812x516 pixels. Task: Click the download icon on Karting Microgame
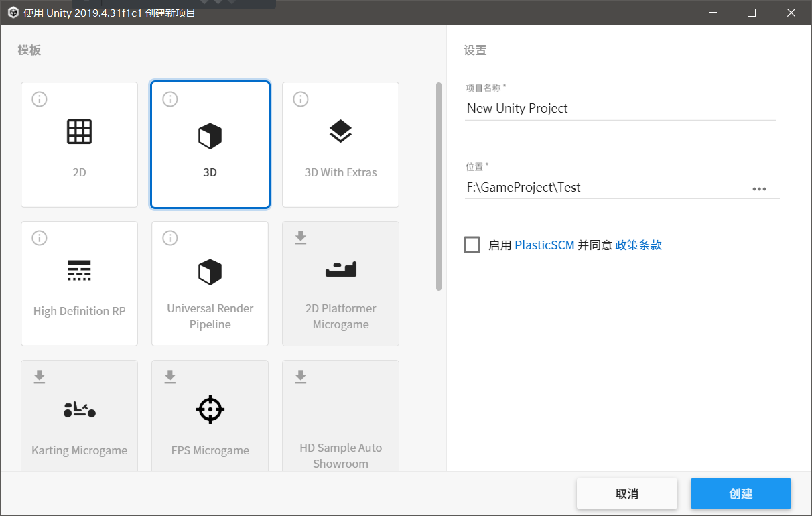point(39,376)
